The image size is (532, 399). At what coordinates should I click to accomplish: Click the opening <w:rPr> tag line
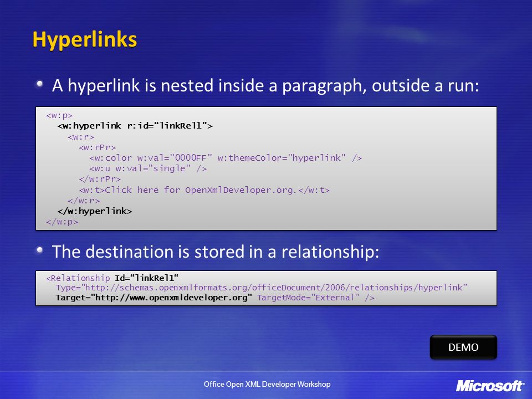98,147
